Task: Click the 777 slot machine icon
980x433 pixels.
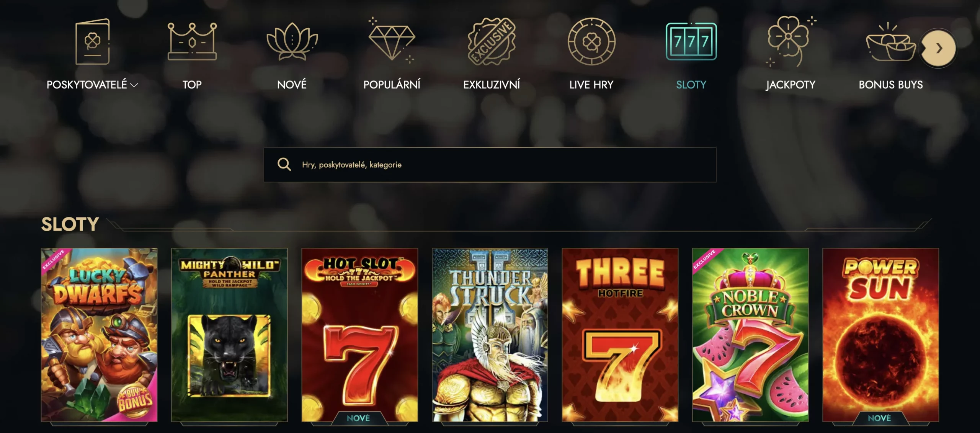Action: coord(691,41)
